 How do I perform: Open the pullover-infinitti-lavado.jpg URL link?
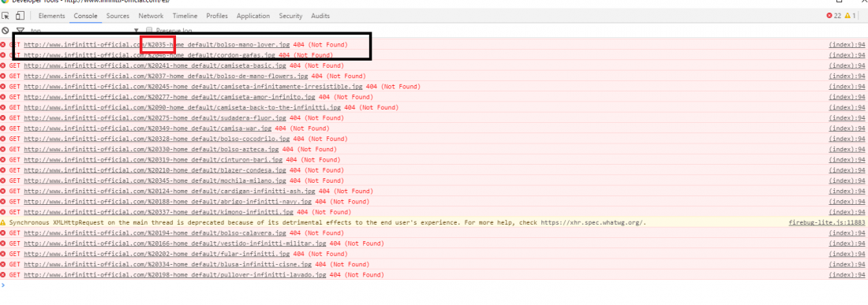tap(175, 275)
